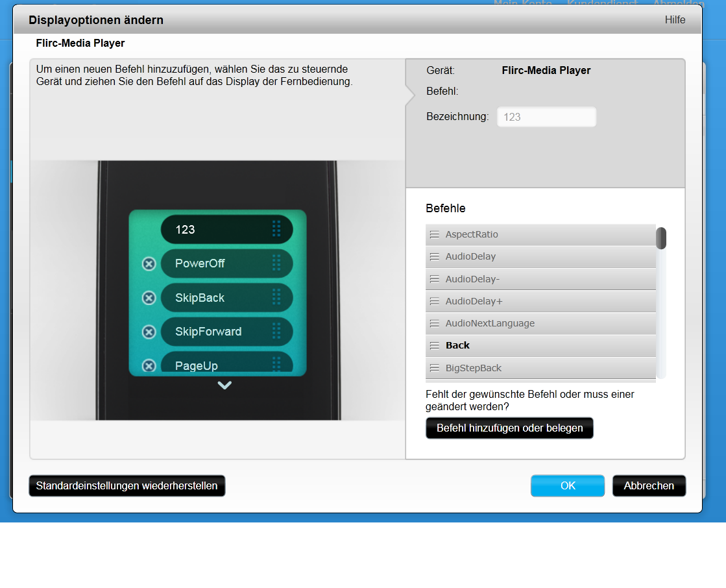
Task: Confirm changes with the OK button
Action: click(568, 486)
